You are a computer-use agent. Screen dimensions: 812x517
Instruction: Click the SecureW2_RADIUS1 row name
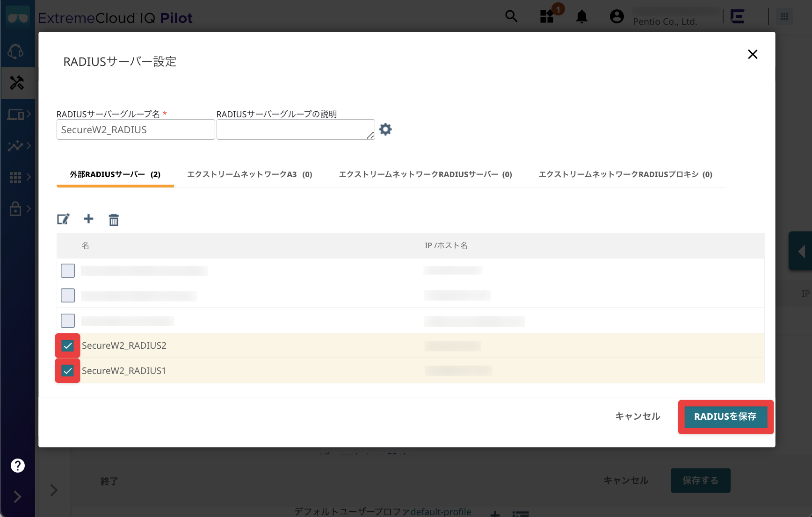[124, 371]
